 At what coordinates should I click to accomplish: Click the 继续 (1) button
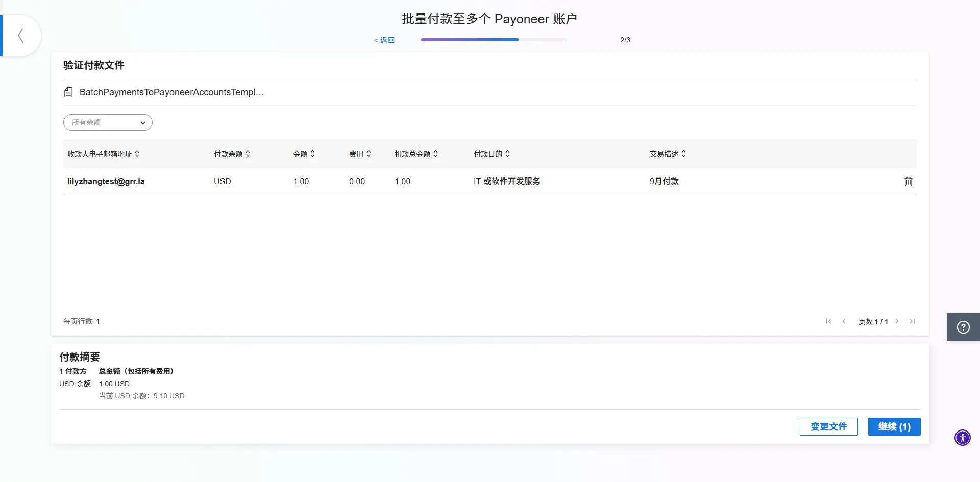point(894,427)
